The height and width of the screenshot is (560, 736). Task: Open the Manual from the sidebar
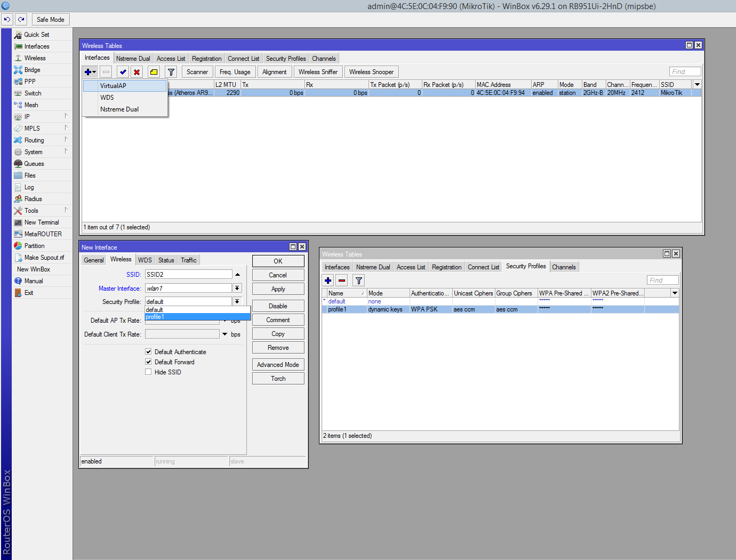coord(34,281)
